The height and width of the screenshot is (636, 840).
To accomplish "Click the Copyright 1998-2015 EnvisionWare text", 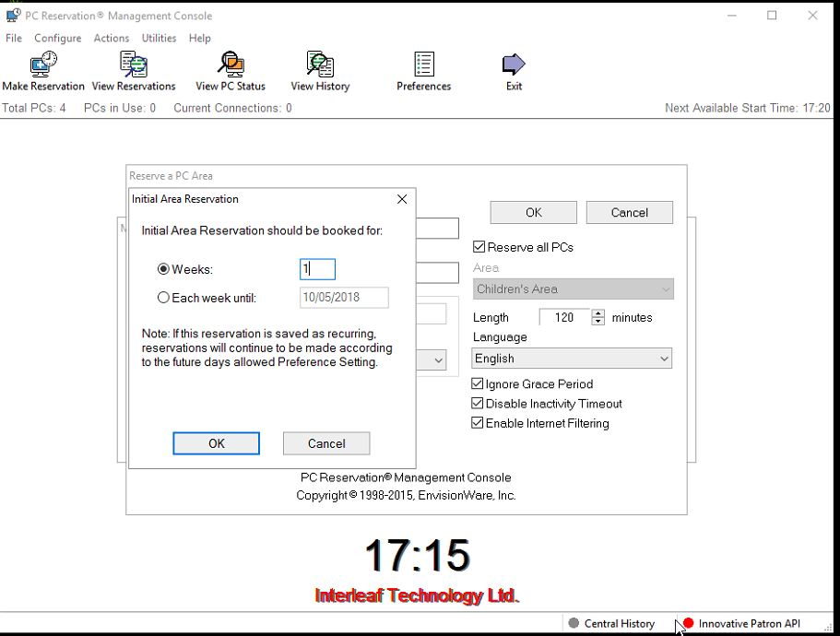I will coord(406,496).
